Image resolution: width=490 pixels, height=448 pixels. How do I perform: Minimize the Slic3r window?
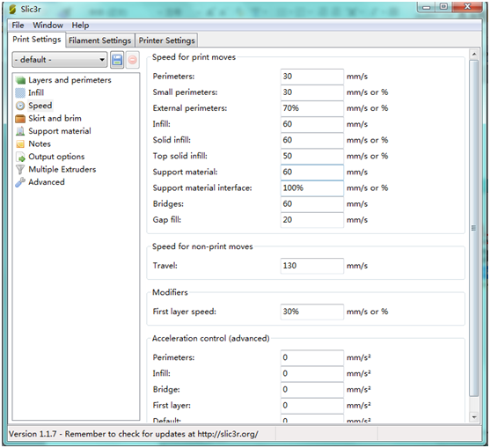pos(427,7)
